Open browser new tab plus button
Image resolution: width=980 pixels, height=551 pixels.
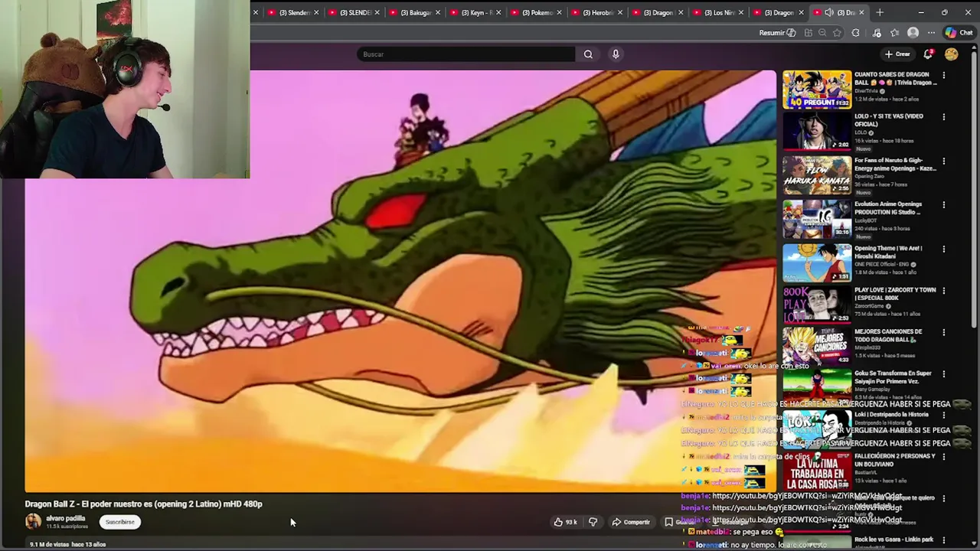(x=880, y=12)
